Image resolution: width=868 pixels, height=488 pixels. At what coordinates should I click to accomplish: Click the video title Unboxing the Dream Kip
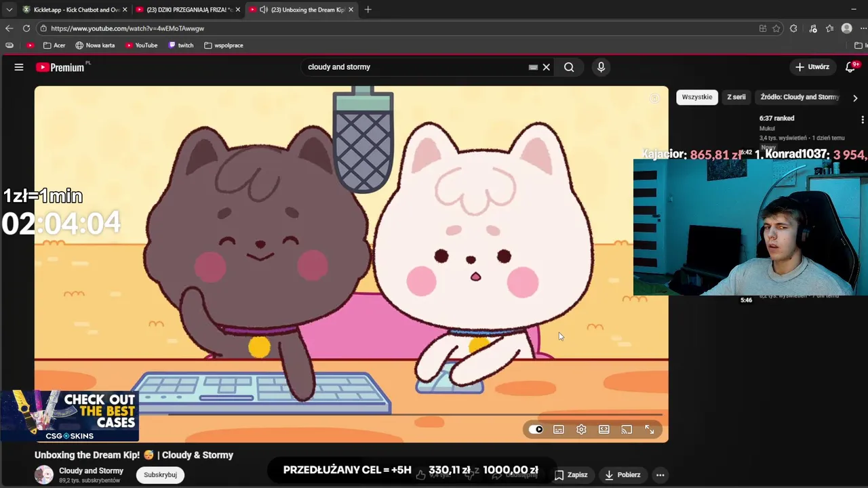134,455
